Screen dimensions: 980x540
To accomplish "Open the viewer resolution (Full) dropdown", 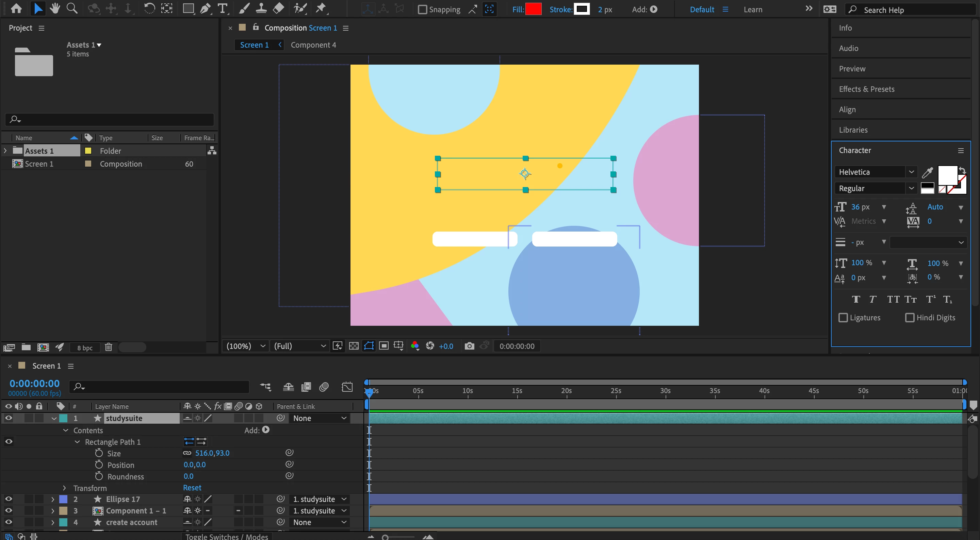I will [300, 346].
